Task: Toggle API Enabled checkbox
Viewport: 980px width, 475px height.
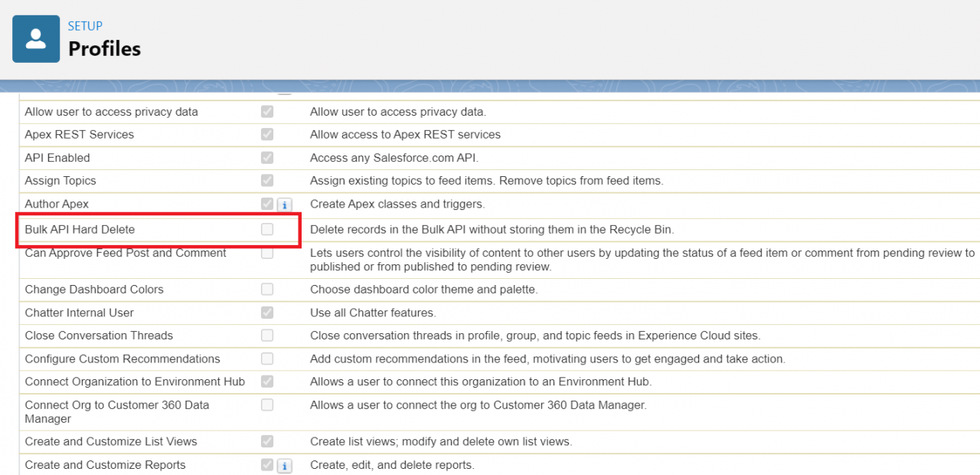Action: pyautogui.click(x=267, y=158)
